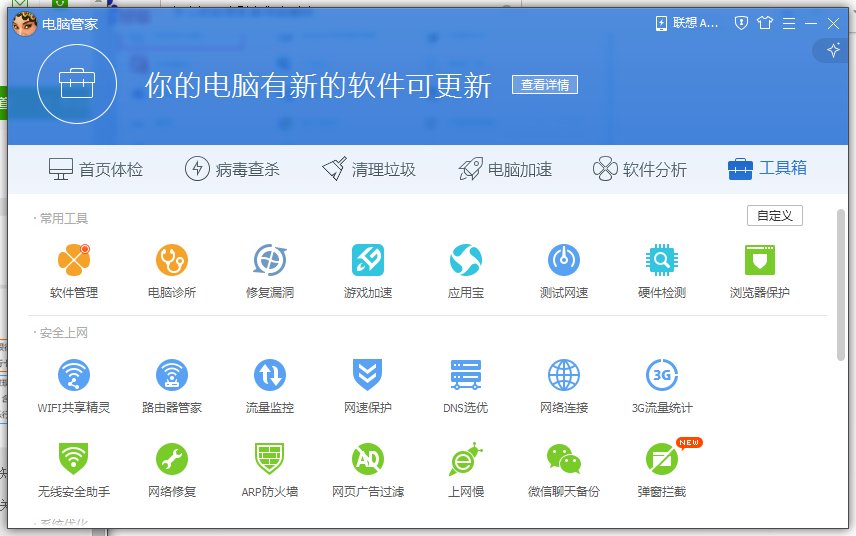Launch 电脑诊所 stethoscope icon
This screenshot has width=856, height=536.
tap(172, 260)
